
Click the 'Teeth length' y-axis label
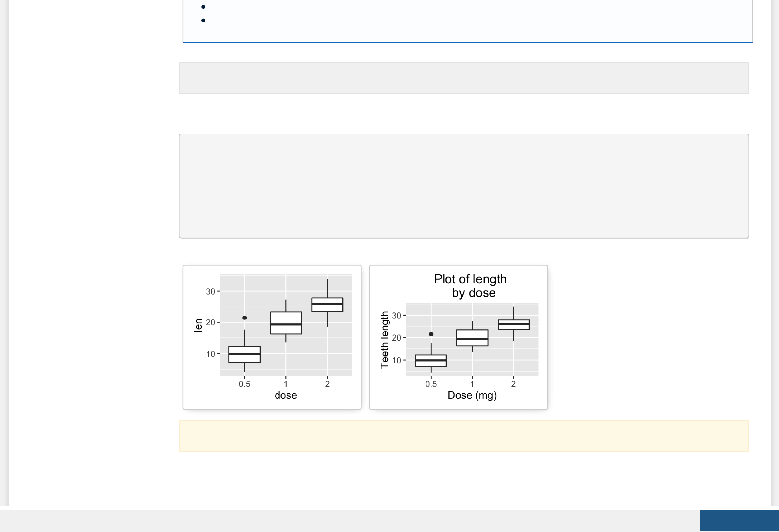pos(385,340)
